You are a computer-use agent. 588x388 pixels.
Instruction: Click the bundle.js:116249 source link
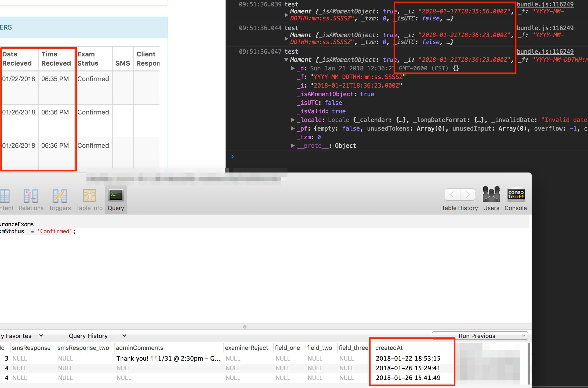pyautogui.click(x=545, y=4)
